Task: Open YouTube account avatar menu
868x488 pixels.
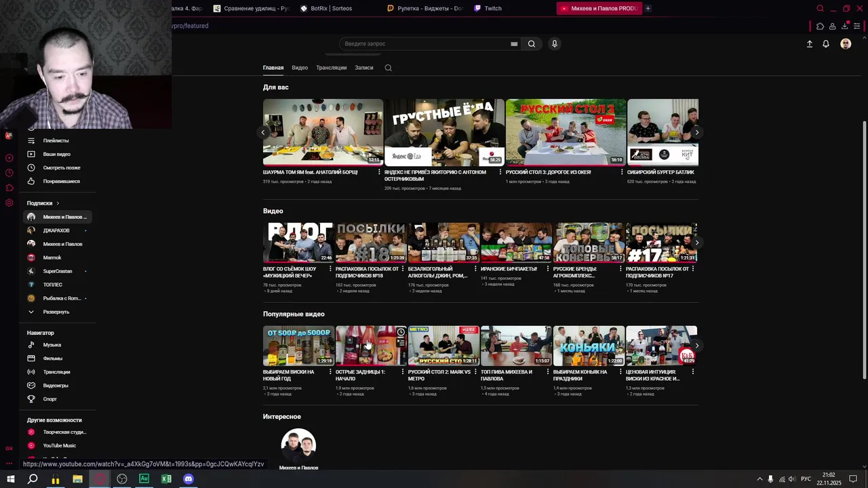Action: pos(846,44)
